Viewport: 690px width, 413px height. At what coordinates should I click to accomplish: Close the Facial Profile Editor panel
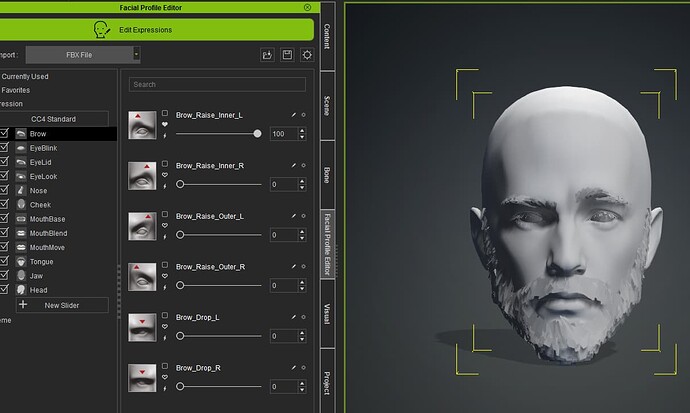[x=307, y=7]
